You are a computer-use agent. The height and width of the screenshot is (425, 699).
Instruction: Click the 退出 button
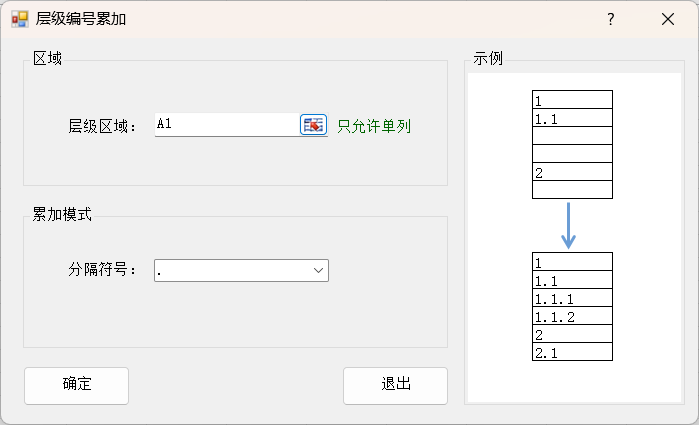pos(395,386)
